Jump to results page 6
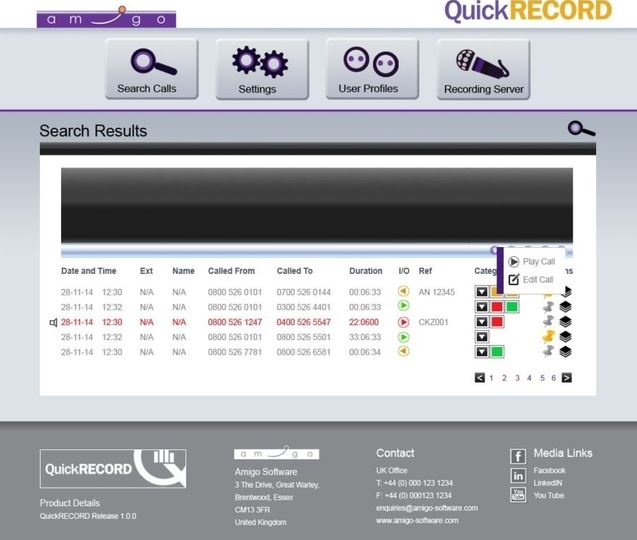Viewport: 637px width, 540px height. coord(553,378)
